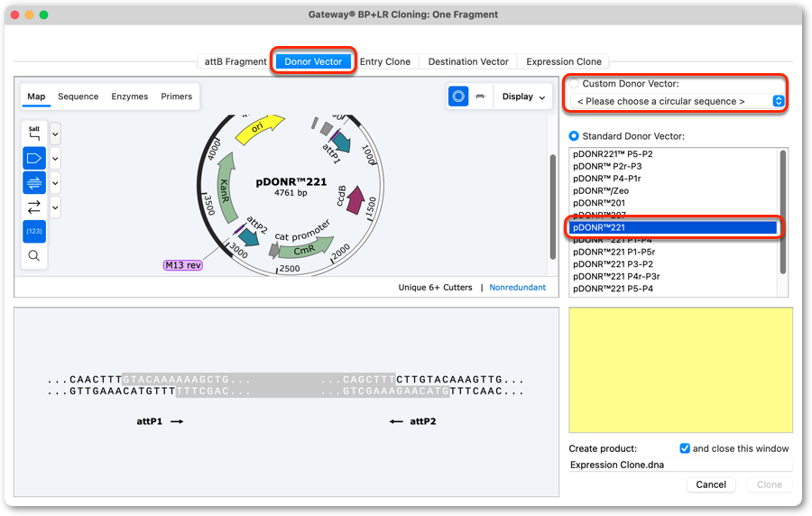The width and height of the screenshot is (812, 516).
Task: Select pDONR221 P3-P2 in vector list
Action: coord(673,264)
